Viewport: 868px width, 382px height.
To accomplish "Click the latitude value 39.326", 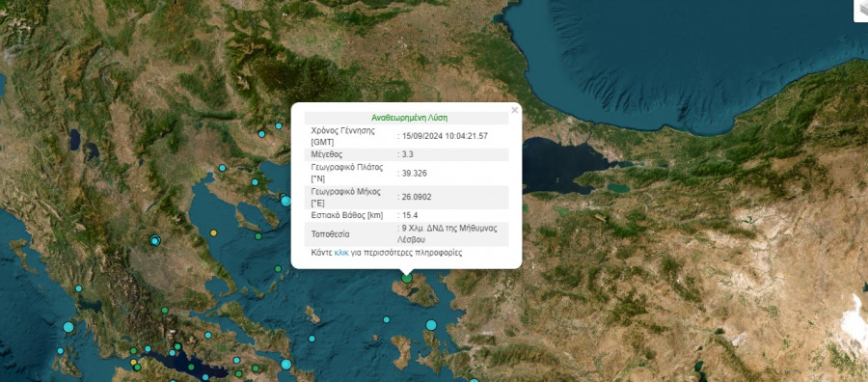I will coord(415,174).
